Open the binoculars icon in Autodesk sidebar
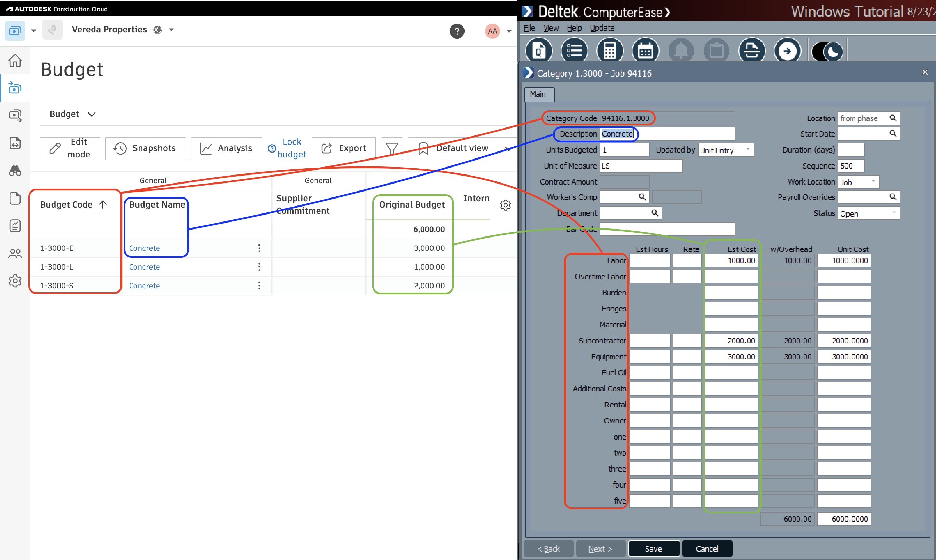Screen dimensions: 936x560 click(x=15, y=171)
